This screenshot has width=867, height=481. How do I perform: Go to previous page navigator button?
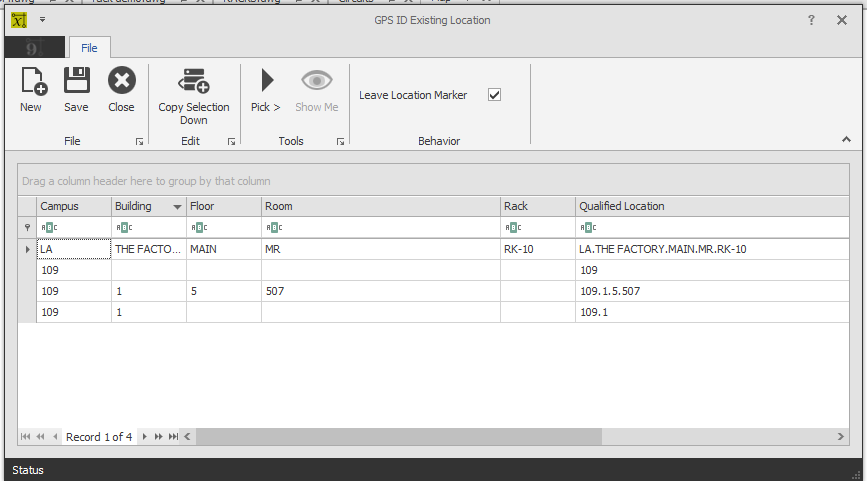coord(40,437)
